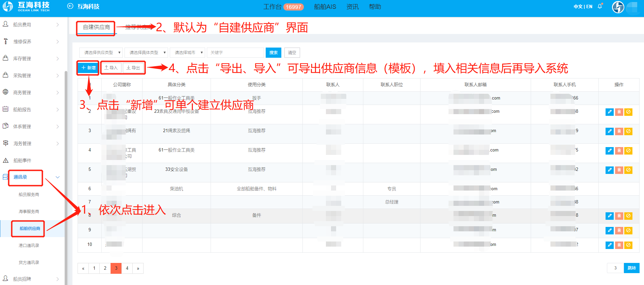Delete supplier in row 3 (21绳索及缆绳)
Viewport: 644px width, 285px height.
[619, 131]
